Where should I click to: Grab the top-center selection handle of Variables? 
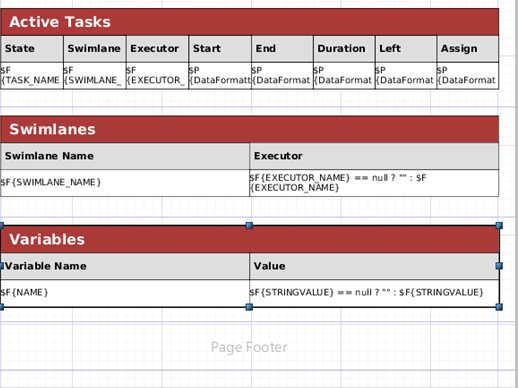point(249,226)
